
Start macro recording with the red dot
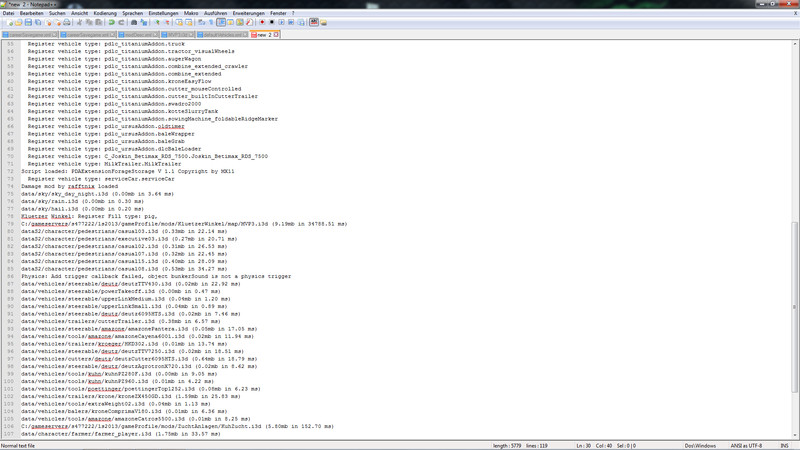[262, 22]
